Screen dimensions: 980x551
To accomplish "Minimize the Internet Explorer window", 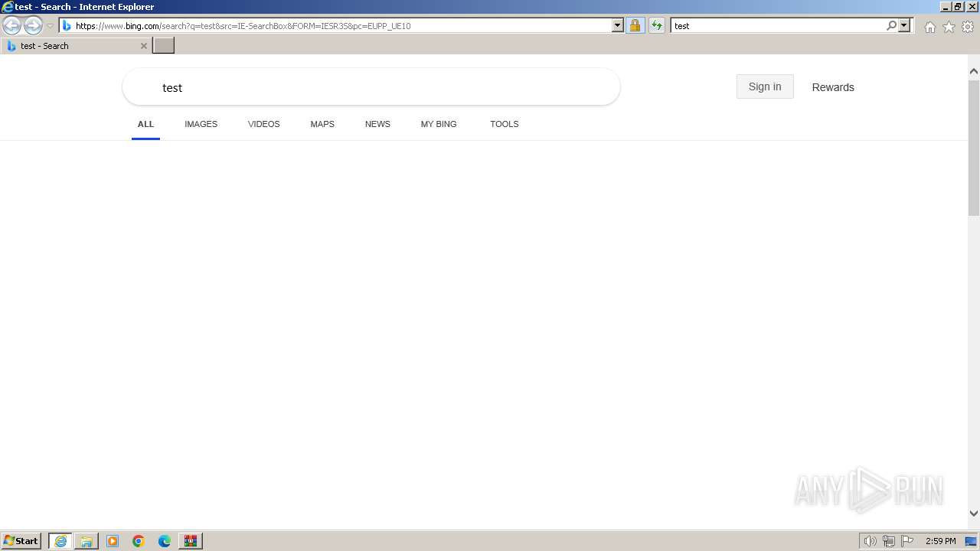I will tap(946, 7).
